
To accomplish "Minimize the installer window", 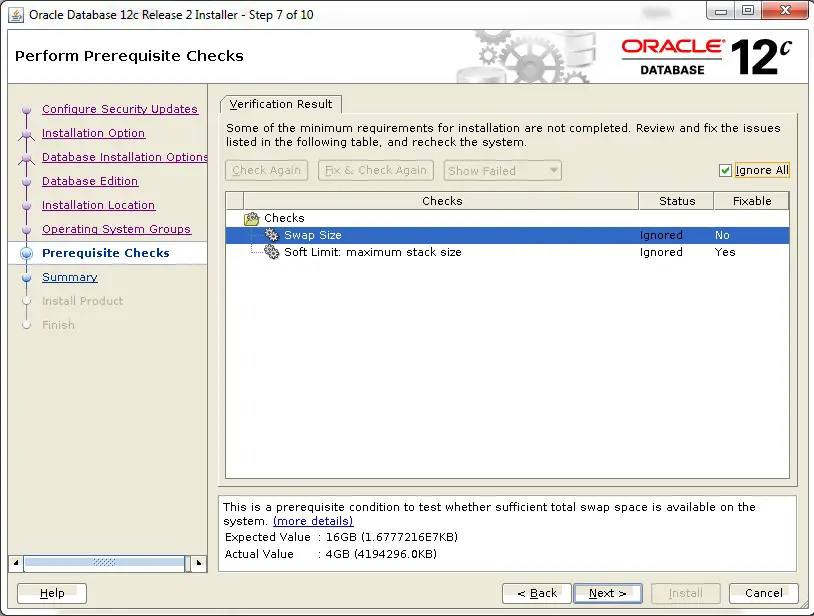I will pyautogui.click(x=721, y=11).
